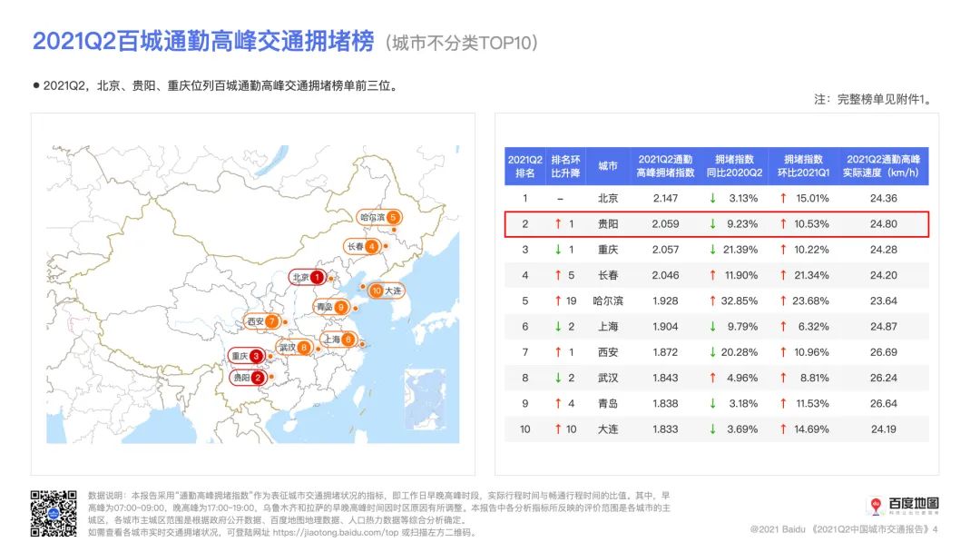Viewport: 980px width, 552px height.
Task: Click the red up arrow beside 14.69%
Action: click(x=782, y=429)
